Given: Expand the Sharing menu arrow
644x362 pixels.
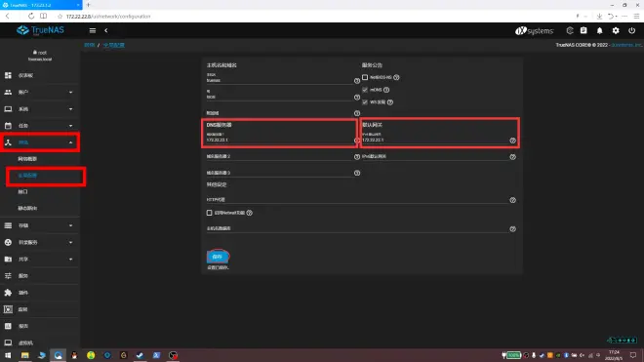Looking at the screenshot, I should (70, 260).
